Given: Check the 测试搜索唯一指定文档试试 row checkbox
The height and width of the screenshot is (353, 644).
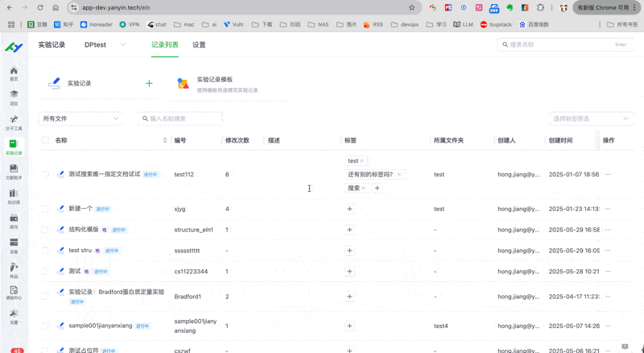Looking at the screenshot, I should (x=45, y=174).
